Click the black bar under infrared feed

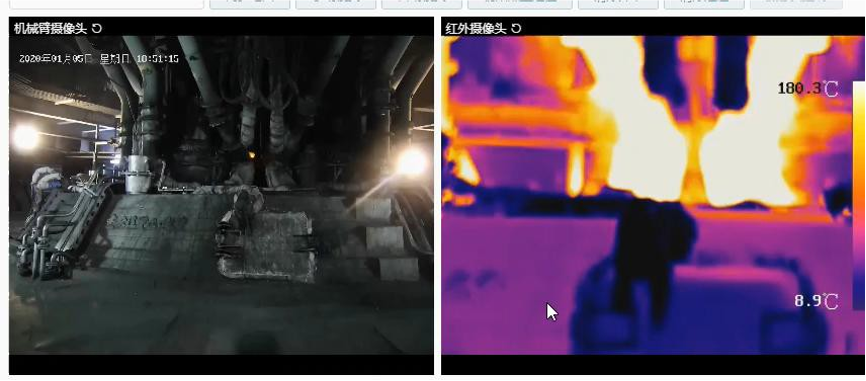(x=653, y=365)
